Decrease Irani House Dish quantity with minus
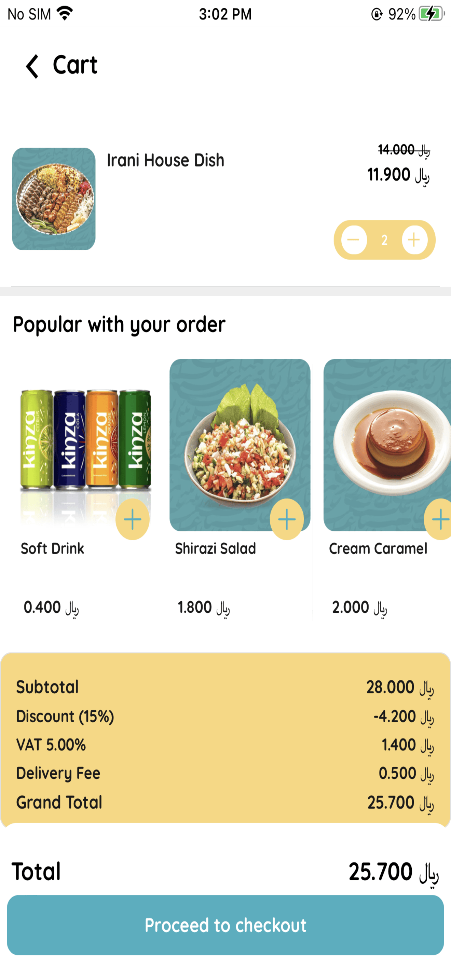The image size is (451, 980). pyautogui.click(x=354, y=240)
